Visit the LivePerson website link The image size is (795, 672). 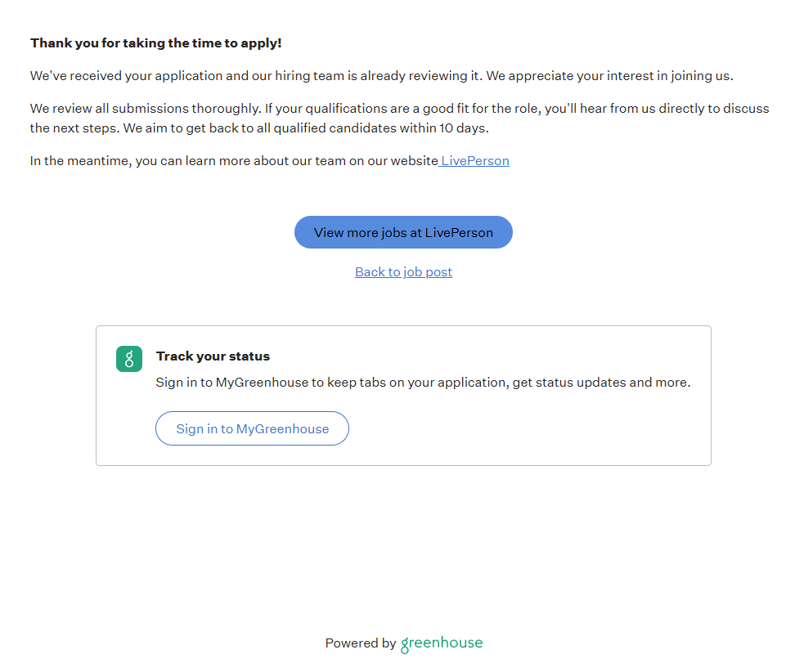coord(475,161)
